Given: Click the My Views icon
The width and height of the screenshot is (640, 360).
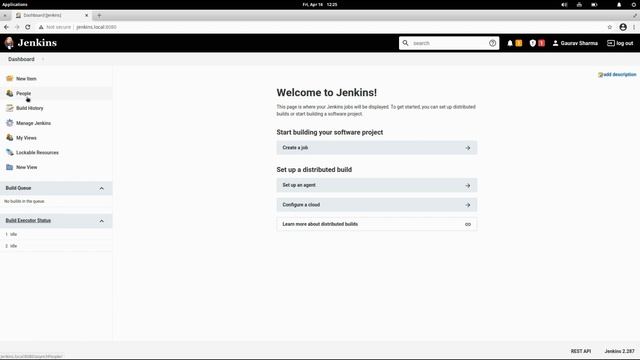Looking at the screenshot, I should click(x=10, y=138).
